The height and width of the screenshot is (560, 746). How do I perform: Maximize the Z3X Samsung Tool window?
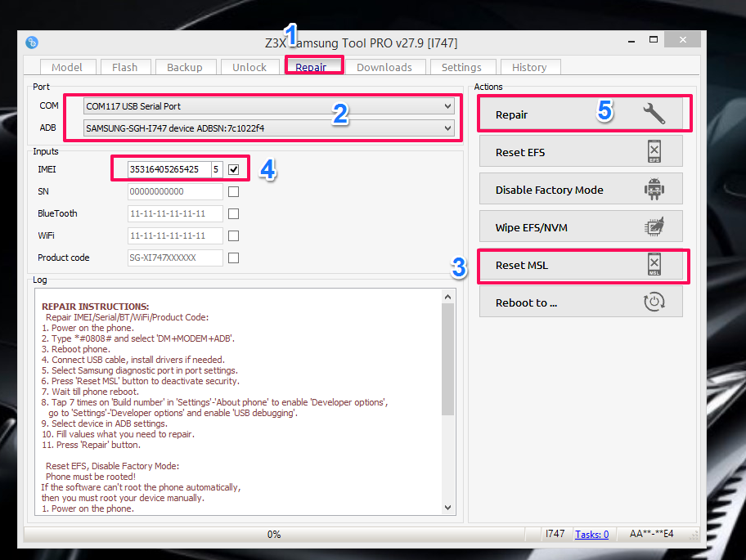coord(654,40)
